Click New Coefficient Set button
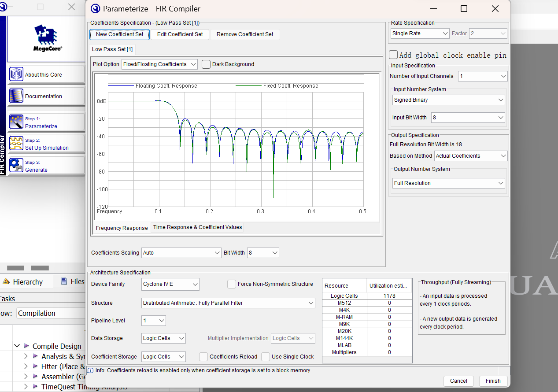 tap(120, 34)
